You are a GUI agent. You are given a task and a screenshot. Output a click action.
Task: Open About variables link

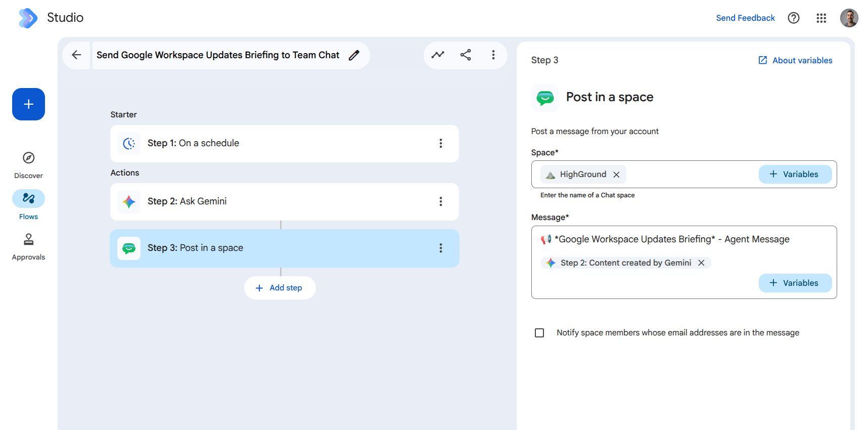(x=795, y=60)
